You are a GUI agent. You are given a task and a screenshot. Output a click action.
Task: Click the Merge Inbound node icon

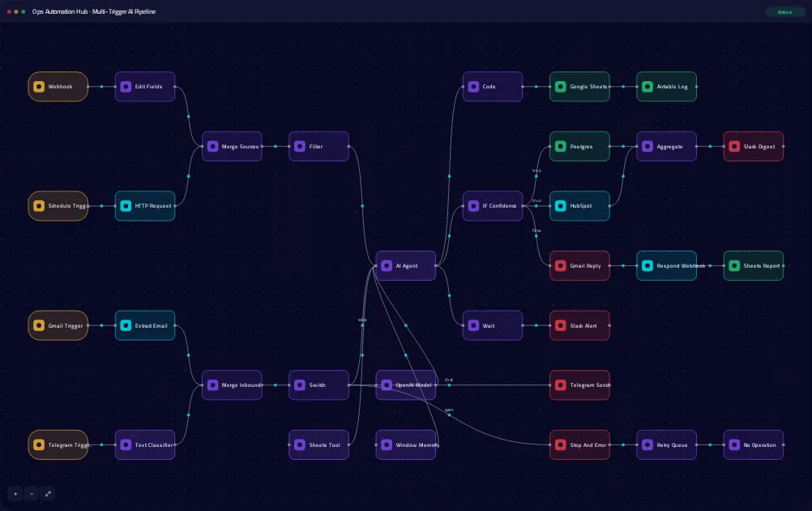point(213,385)
